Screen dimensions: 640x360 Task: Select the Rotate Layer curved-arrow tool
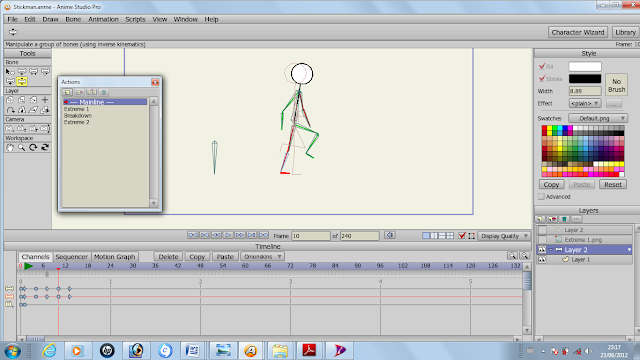click(10, 110)
